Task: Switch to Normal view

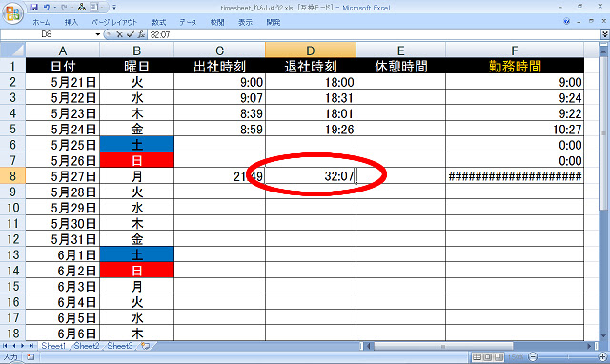Action: (x=477, y=356)
